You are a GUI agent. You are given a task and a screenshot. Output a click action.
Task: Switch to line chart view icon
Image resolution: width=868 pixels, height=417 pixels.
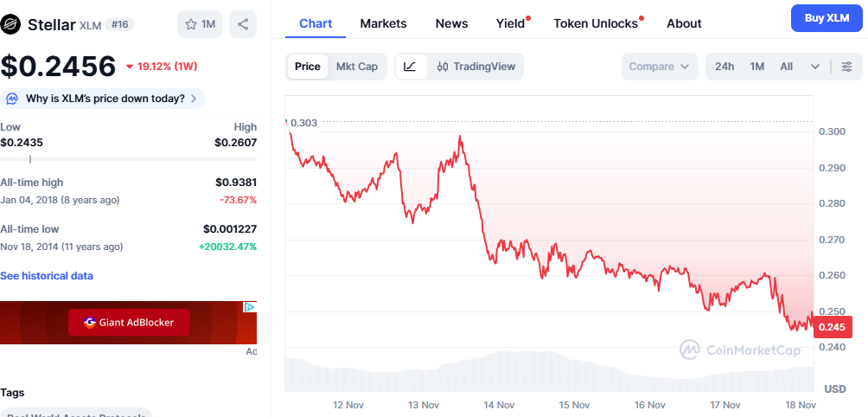point(411,67)
